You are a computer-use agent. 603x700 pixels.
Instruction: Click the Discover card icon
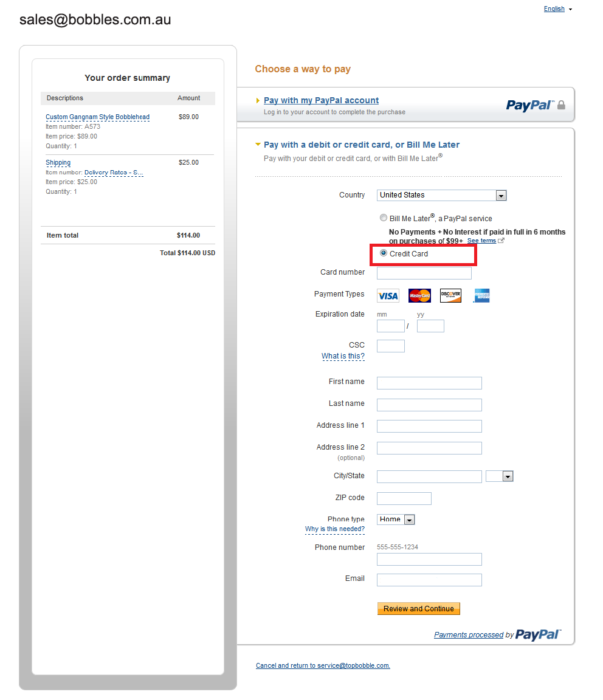[x=450, y=295]
